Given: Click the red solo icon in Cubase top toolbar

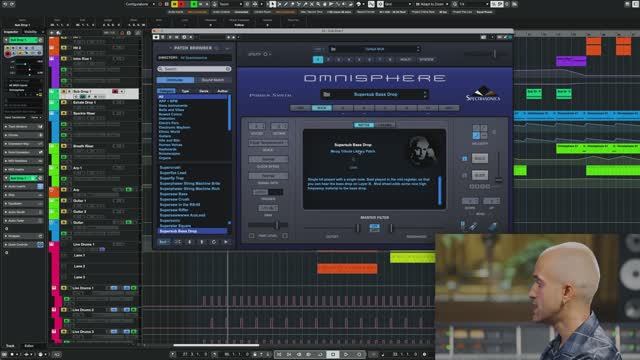Looking at the screenshot, I should coord(181,4).
